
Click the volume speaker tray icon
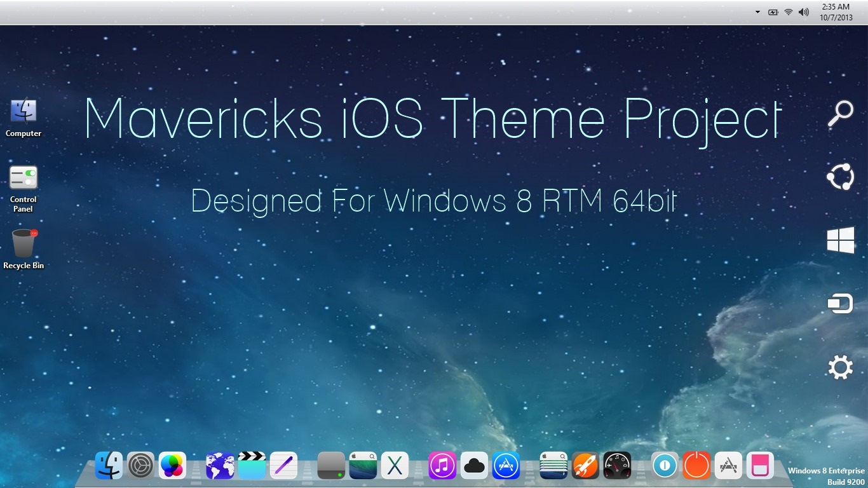pos(804,12)
